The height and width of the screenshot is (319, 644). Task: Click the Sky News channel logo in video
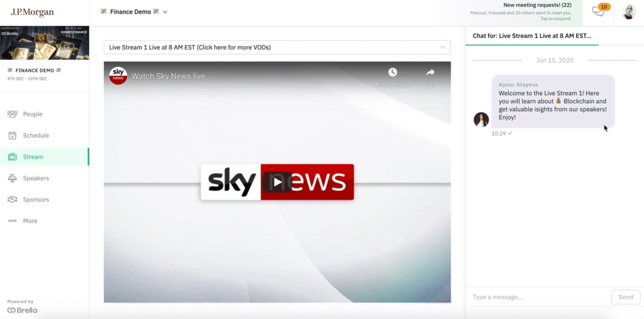[118, 76]
